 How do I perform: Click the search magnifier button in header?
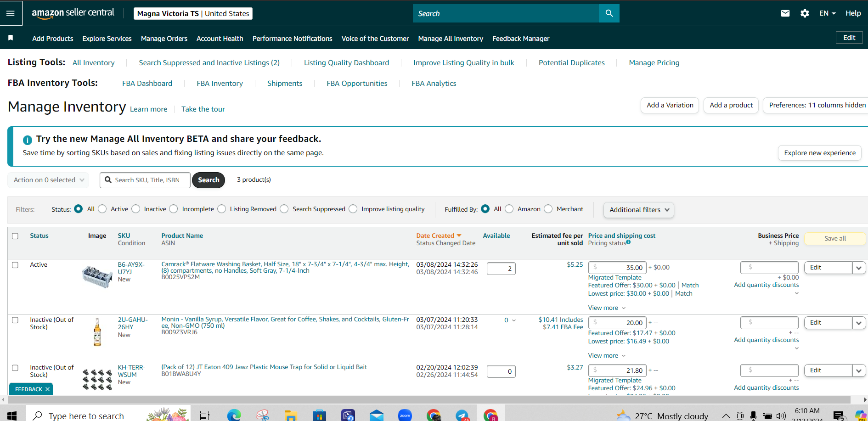609,13
